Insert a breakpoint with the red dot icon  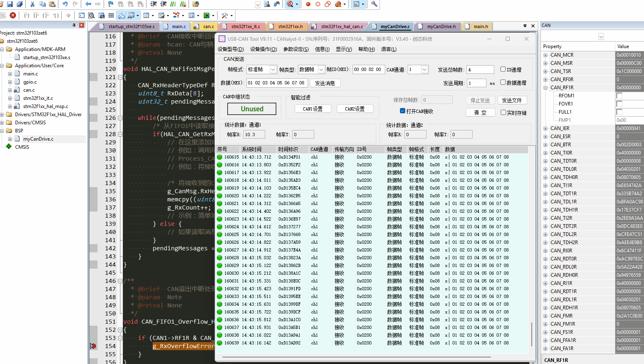click(x=308, y=4)
